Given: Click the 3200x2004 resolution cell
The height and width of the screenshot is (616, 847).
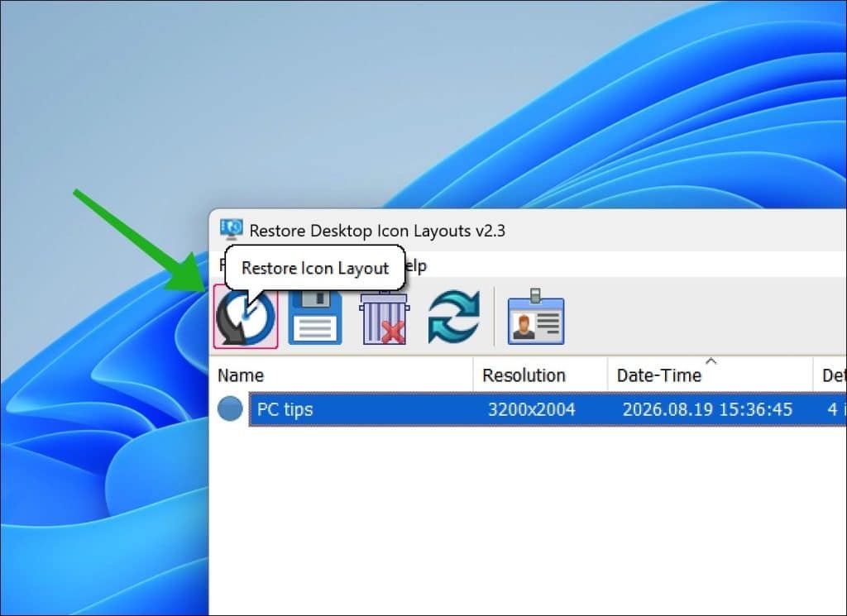Looking at the screenshot, I should coord(532,409).
